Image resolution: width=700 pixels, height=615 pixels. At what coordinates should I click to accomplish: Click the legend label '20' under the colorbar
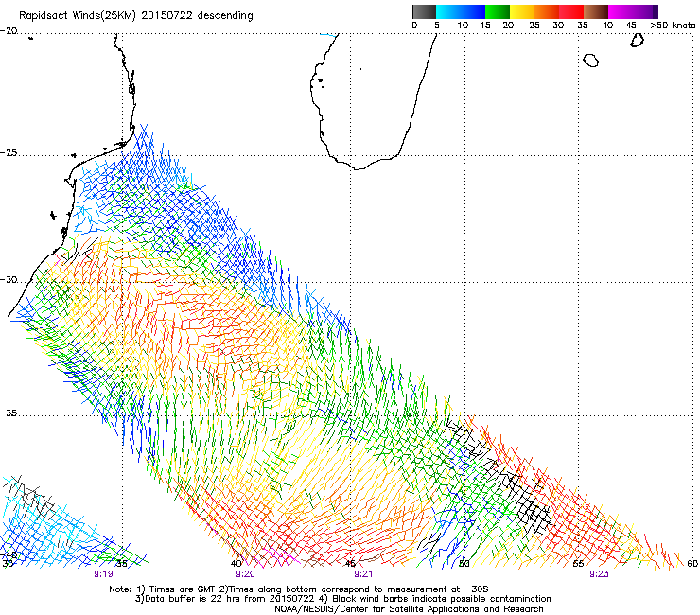click(x=508, y=26)
